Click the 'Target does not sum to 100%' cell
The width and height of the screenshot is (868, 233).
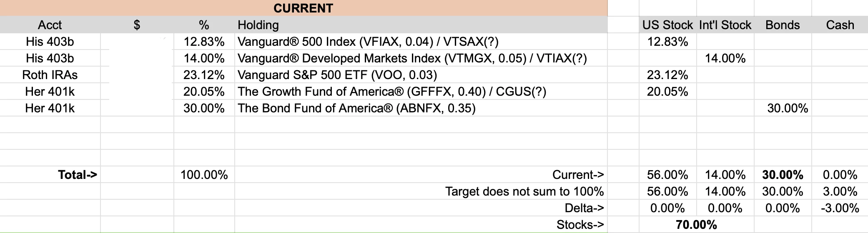[421, 191]
